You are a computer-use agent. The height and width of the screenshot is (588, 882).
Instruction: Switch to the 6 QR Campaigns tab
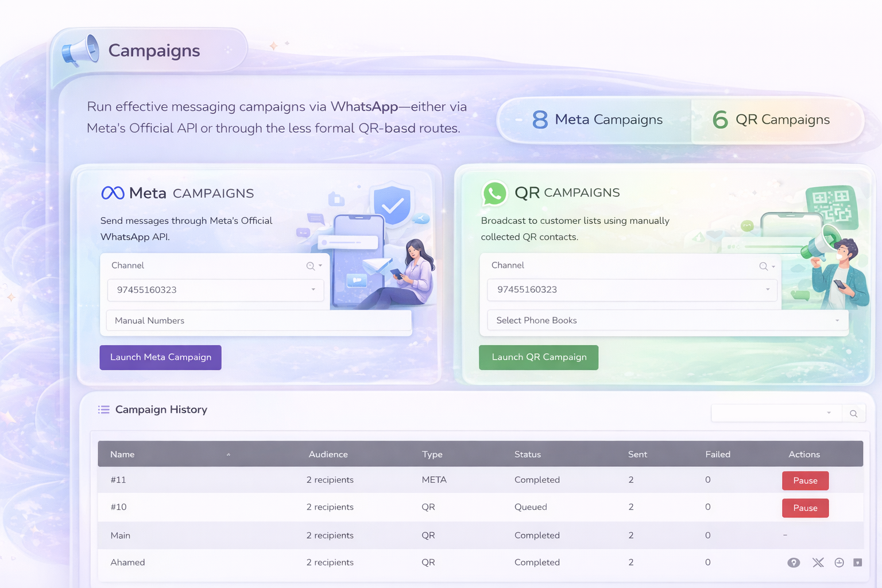click(x=776, y=119)
